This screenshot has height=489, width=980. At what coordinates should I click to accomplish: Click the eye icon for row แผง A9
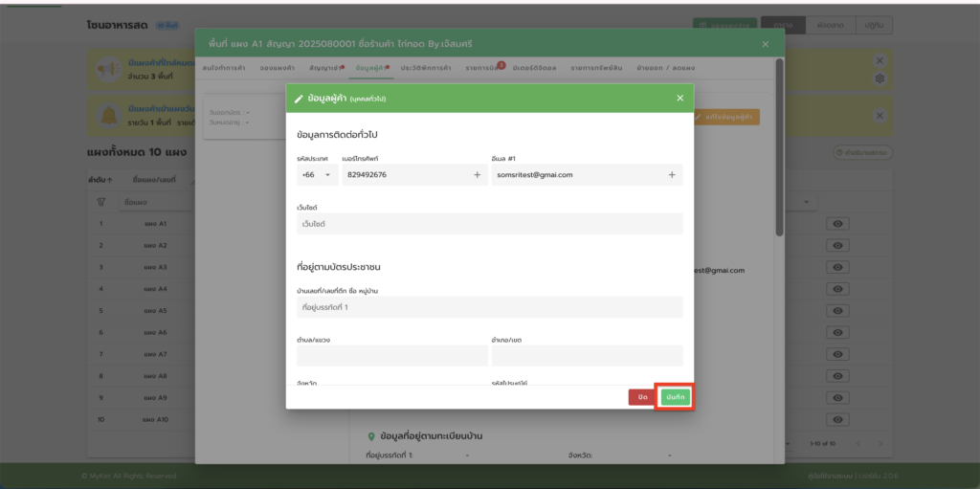837,398
